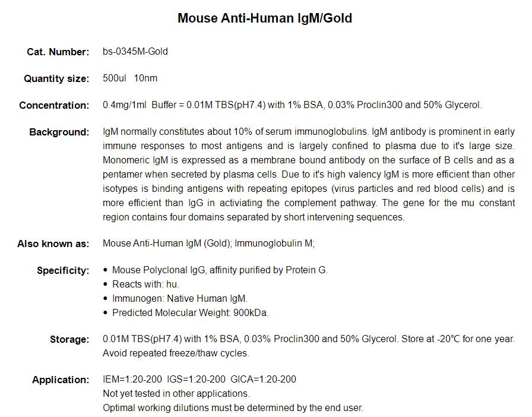Click the Mouse Polyclonal IgG bullet item

[220, 270]
